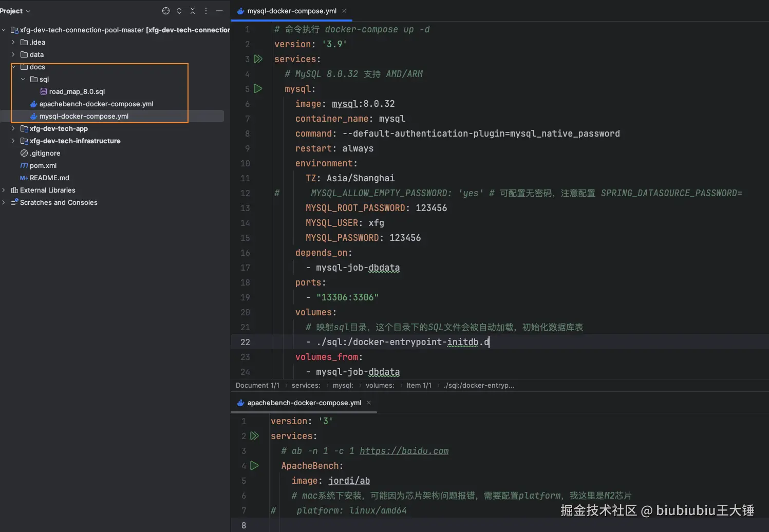Viewport: 769px width, 532px height.
Task: Expand External Libraries node
Action: tap(4, 190)
